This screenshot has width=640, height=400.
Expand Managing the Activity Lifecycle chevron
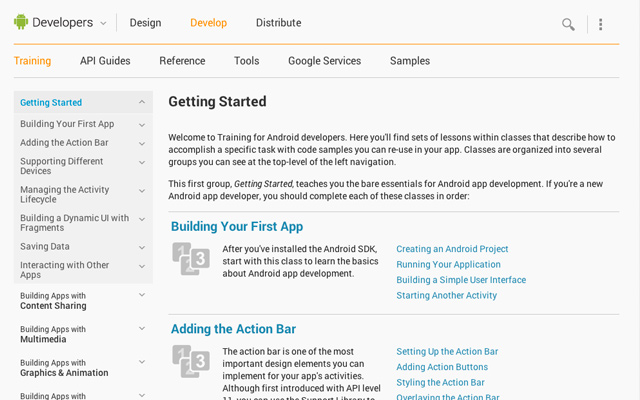pyautogui.click(x=142, y=191)
